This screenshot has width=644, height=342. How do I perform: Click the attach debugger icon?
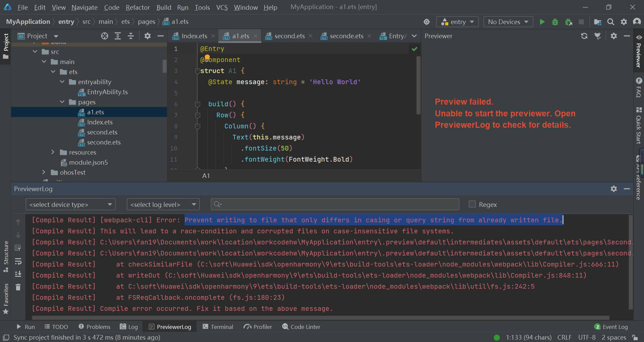[569, 22]
